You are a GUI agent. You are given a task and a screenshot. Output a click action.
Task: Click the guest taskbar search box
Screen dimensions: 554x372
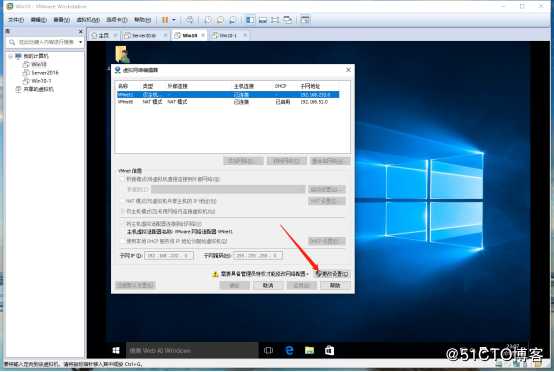[x=192, y=350]
